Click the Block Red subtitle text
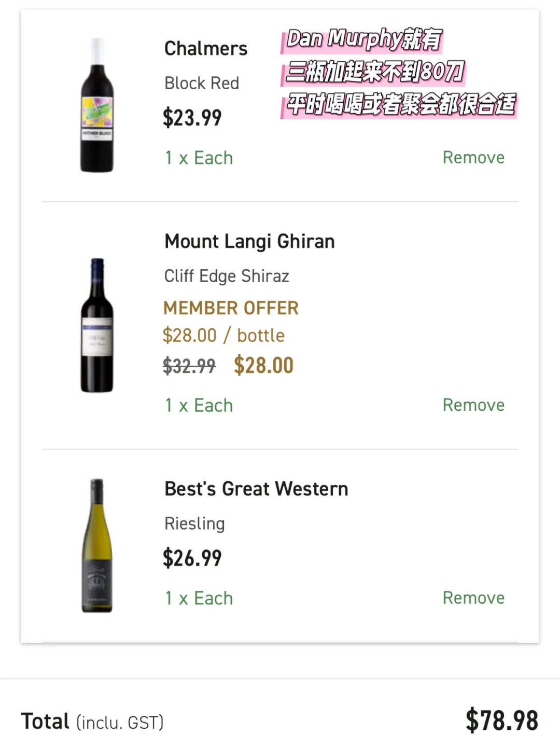This screenshot has height=747, width=560. click(x=201, y=83)
